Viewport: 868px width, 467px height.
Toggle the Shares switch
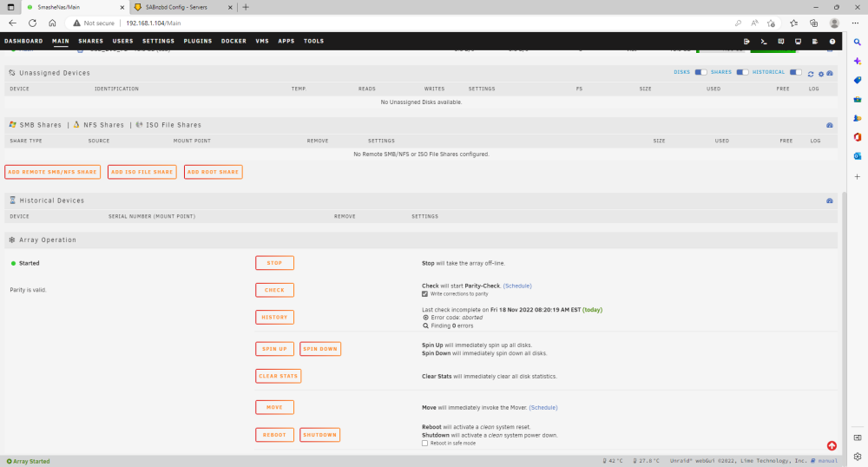click(x=742, y=73)
